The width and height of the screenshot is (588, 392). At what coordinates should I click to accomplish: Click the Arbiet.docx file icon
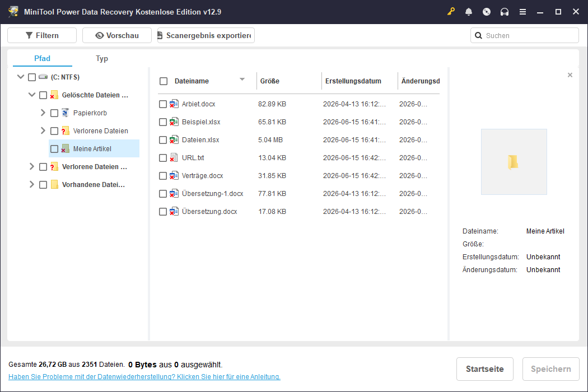[174, 104]
